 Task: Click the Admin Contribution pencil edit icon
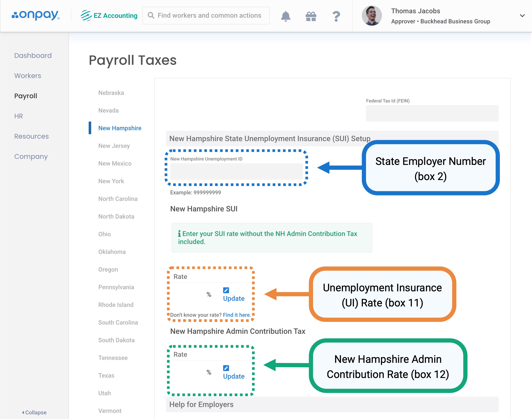(226, 368)
